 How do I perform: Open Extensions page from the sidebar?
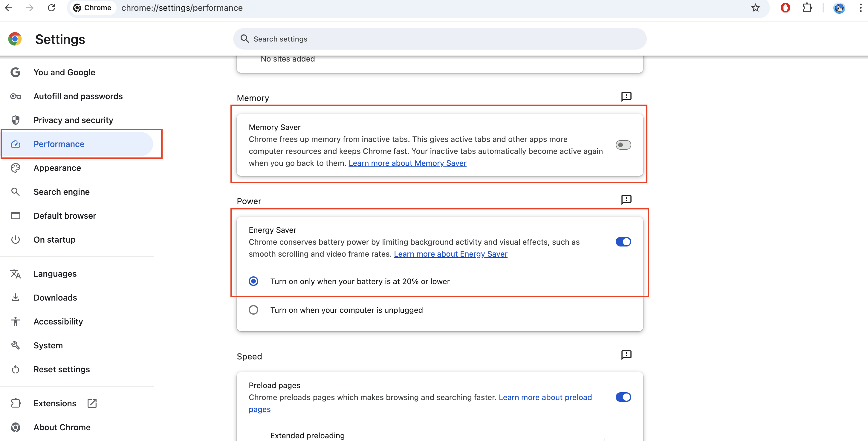click(55, 403)
